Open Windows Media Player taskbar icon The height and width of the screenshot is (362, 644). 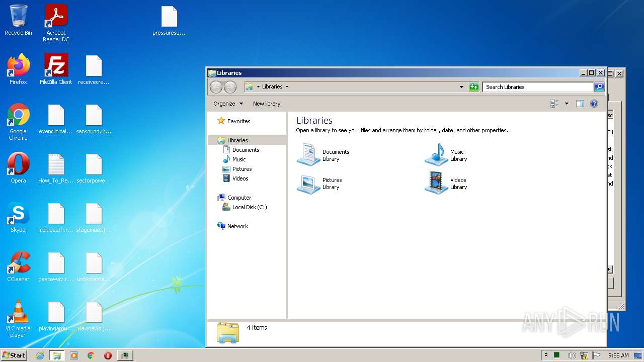click(74, 355)
